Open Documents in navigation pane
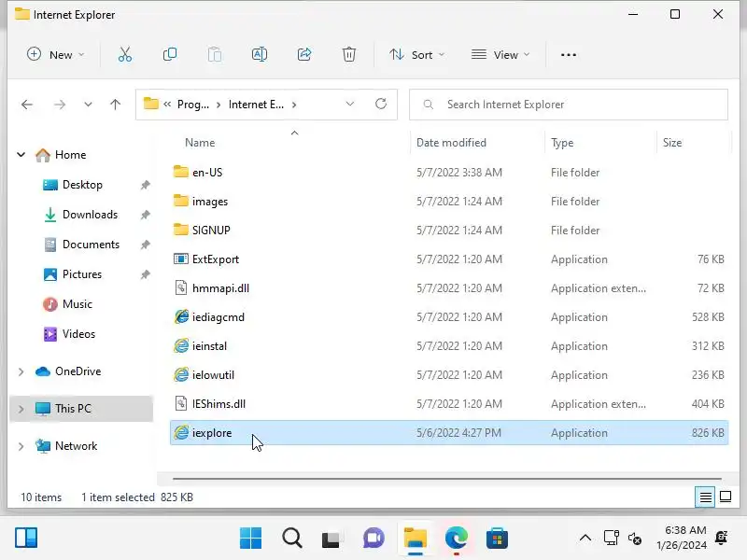Viewport: 747px width, 560px height. [91, 245]
